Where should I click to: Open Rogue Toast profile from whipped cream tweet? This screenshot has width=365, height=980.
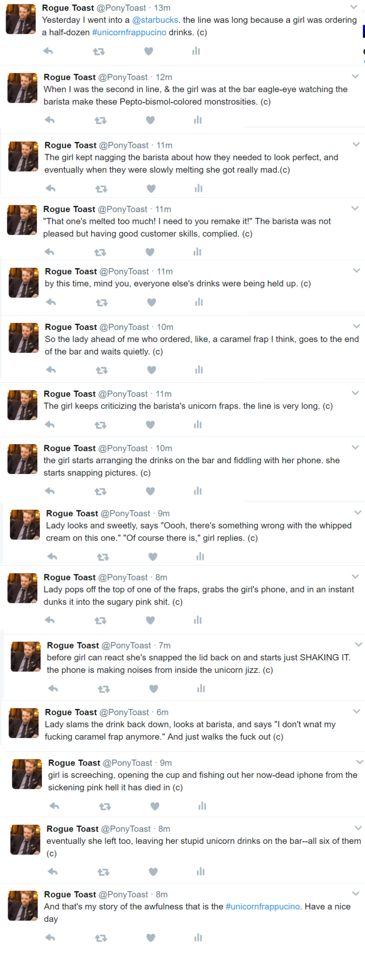pyautogui.click(x=72, y=513)
